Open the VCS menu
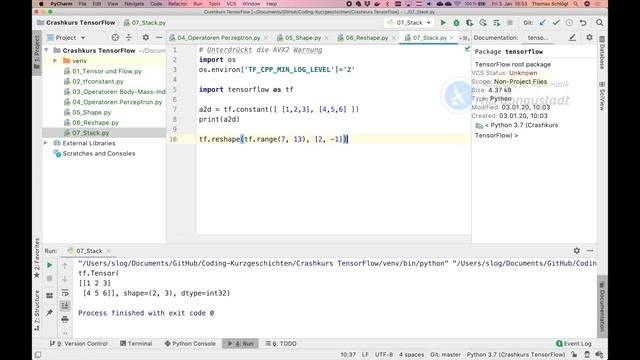This screenshot has width=640, height=360. (x=231, y=4)
